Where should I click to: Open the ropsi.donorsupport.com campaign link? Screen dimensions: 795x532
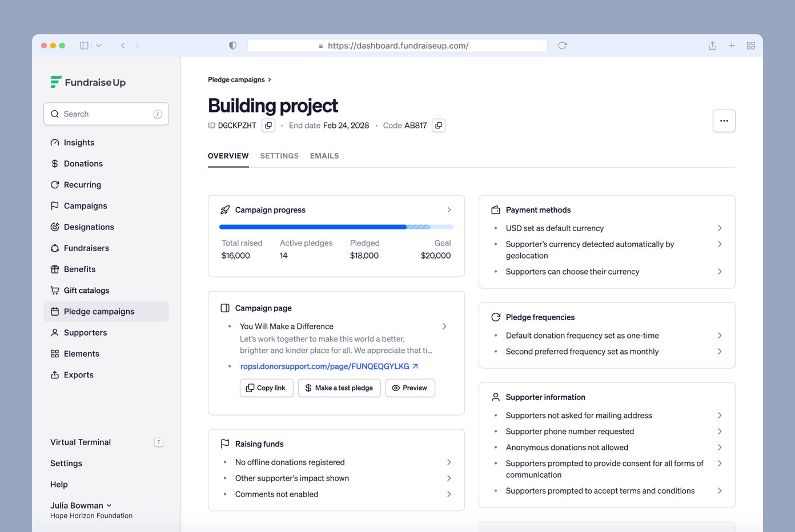329,366
